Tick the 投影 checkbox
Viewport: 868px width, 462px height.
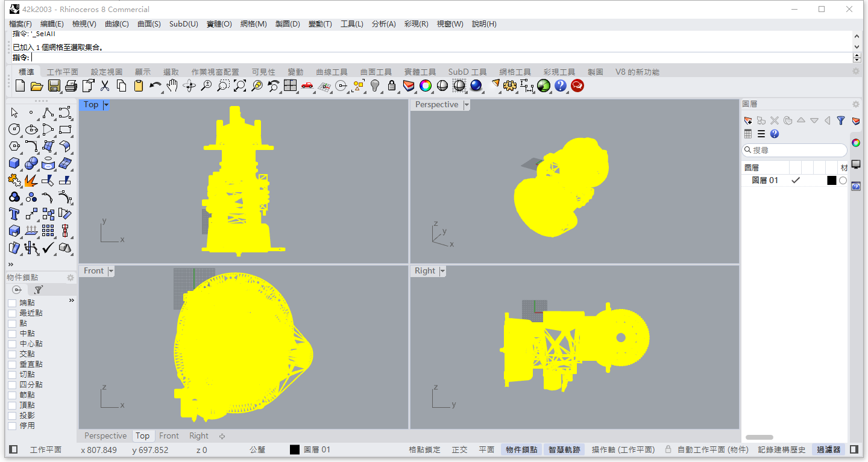tap(12, 415)
